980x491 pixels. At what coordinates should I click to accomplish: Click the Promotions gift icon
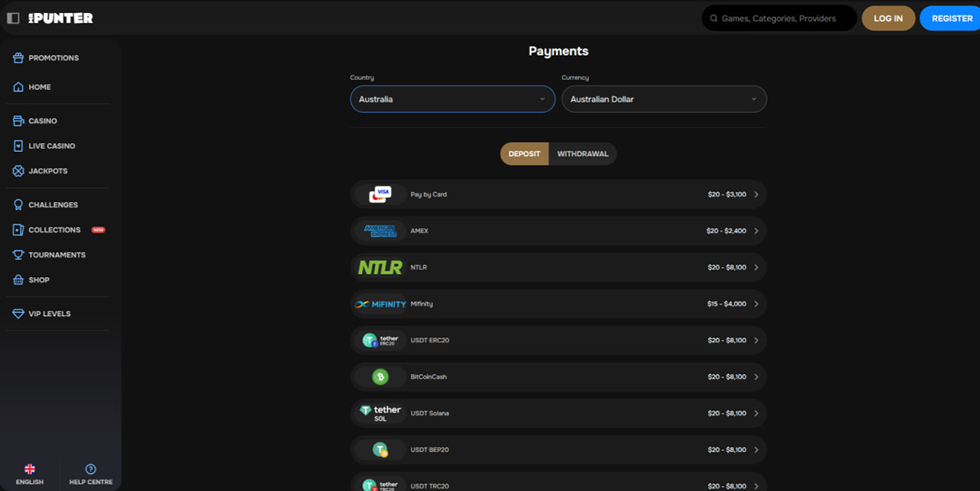pos(19,58)
